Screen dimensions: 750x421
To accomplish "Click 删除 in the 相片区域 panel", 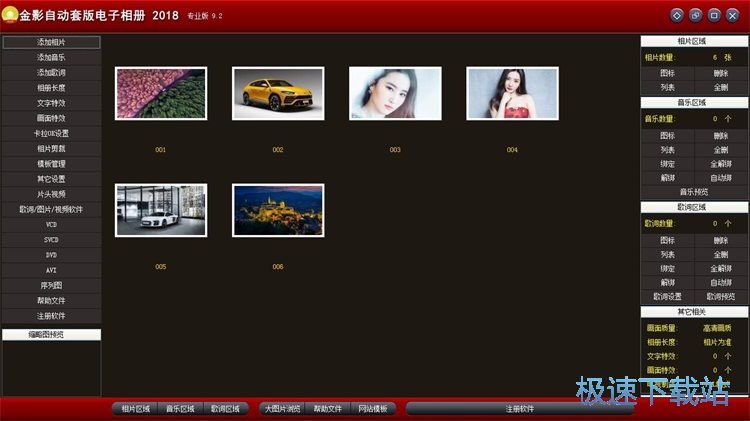I will pos(721,73).
